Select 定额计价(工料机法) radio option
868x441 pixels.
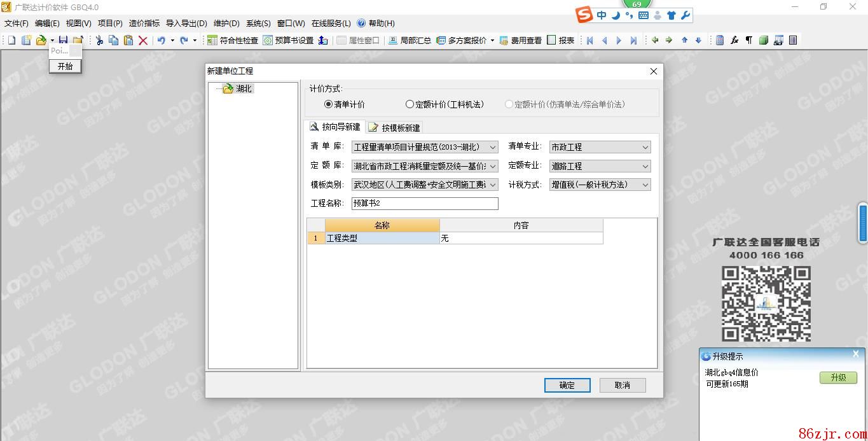tap(410, 104)
